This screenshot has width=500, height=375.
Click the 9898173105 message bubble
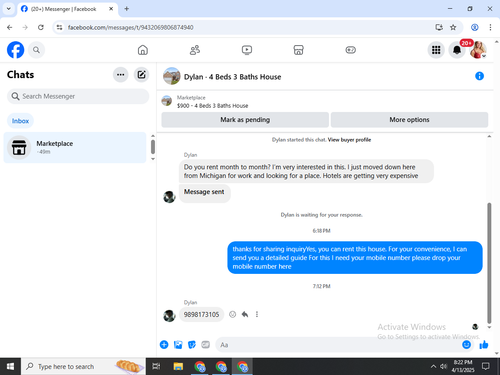[201, 314]
